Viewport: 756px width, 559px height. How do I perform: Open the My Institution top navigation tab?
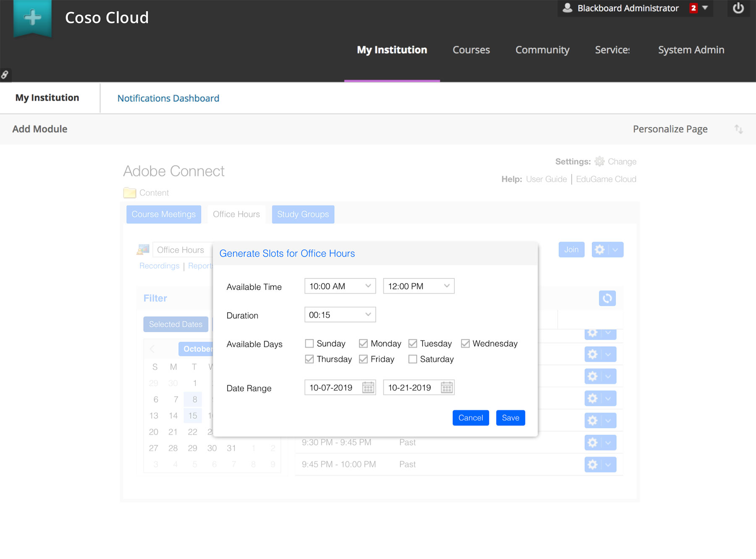(392, 50)
